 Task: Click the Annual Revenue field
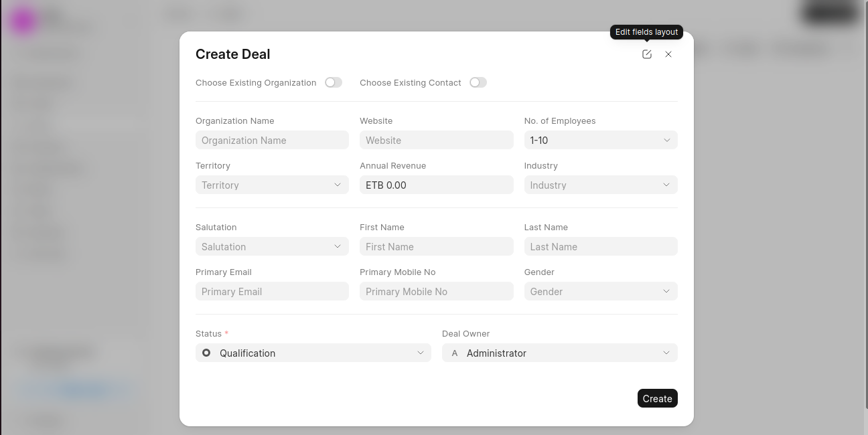pos(436,184)
